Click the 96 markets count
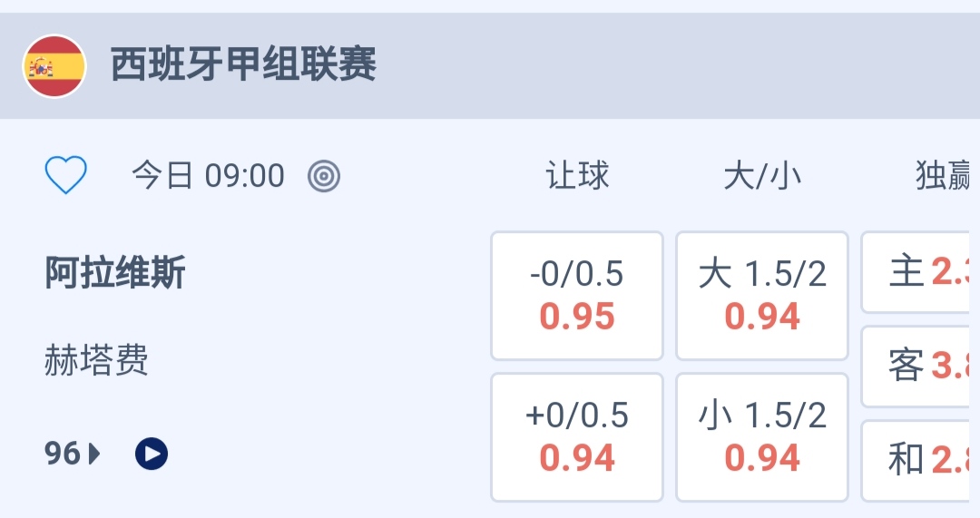The height and width of the screenshot is (518, 980). point(63,453)
